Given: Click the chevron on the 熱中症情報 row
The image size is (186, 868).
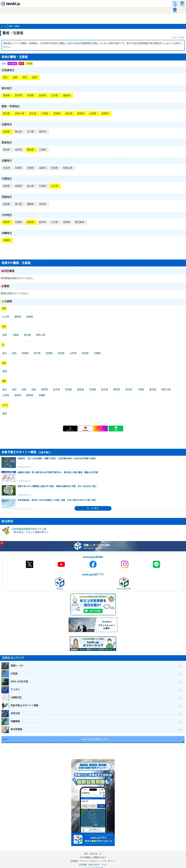Looking at the screenshot, I should tap(180, 730).
